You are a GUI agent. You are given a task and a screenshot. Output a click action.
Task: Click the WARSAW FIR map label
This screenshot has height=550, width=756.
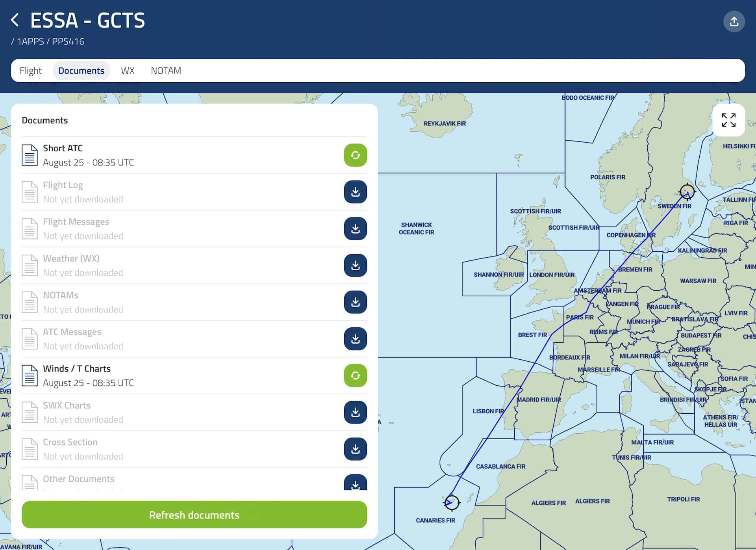tap(698, 281)
